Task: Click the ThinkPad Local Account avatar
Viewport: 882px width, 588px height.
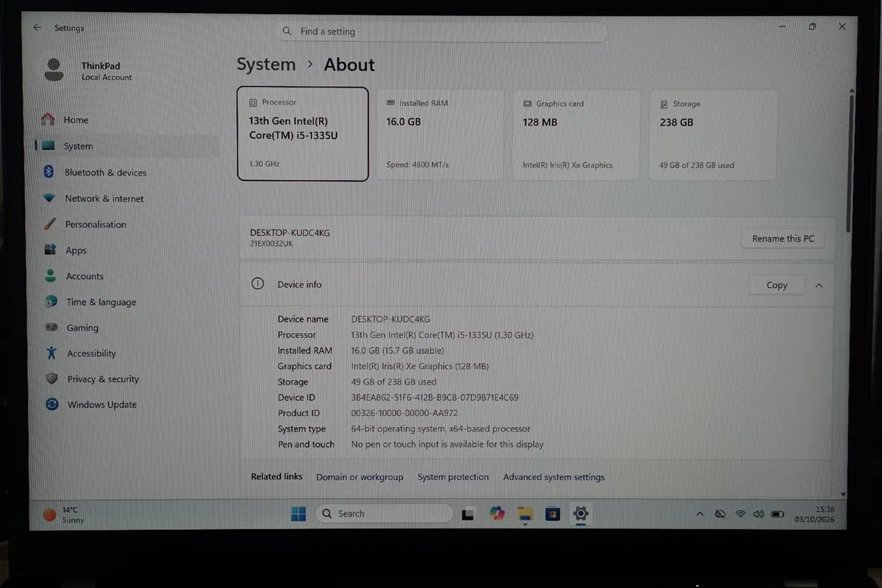Action: pos(54,70)
